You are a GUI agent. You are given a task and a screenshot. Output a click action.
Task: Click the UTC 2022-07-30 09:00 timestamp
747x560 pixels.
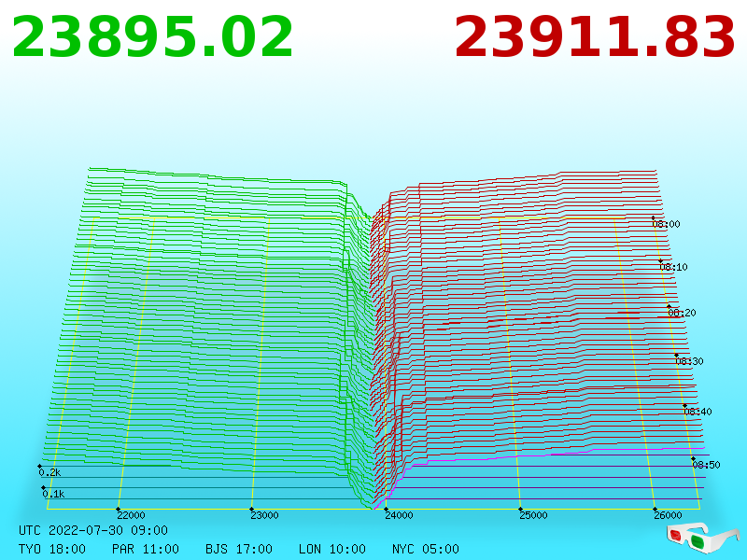click(x=93, y=530)
